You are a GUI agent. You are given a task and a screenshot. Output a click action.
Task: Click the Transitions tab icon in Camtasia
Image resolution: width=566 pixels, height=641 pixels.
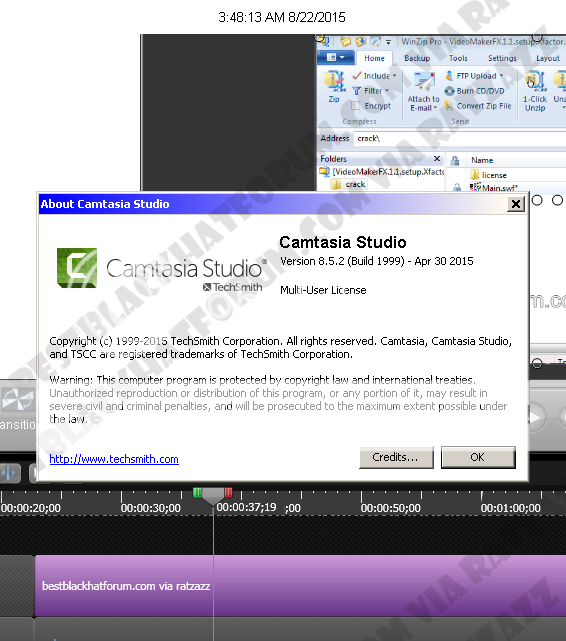18,399
